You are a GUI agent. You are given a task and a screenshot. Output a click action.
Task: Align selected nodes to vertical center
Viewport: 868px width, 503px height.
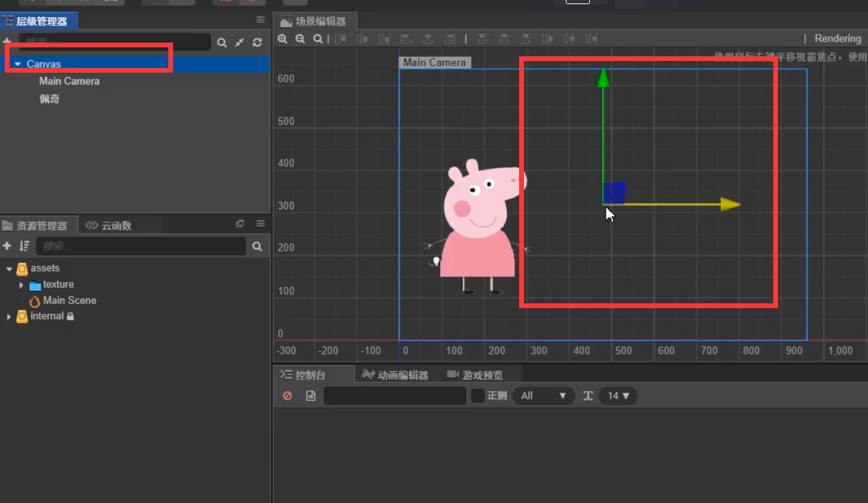click(363, 39)
